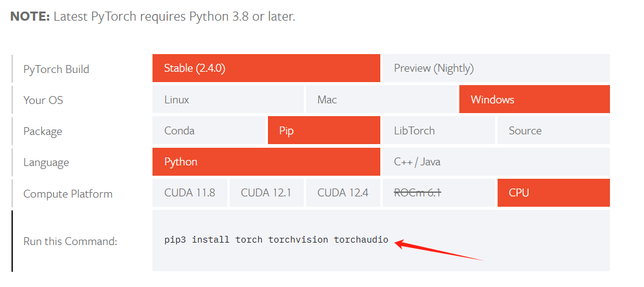Click the Compute Platform row label
The height and width of the screenshot is (287, 644).
point(67,194)
